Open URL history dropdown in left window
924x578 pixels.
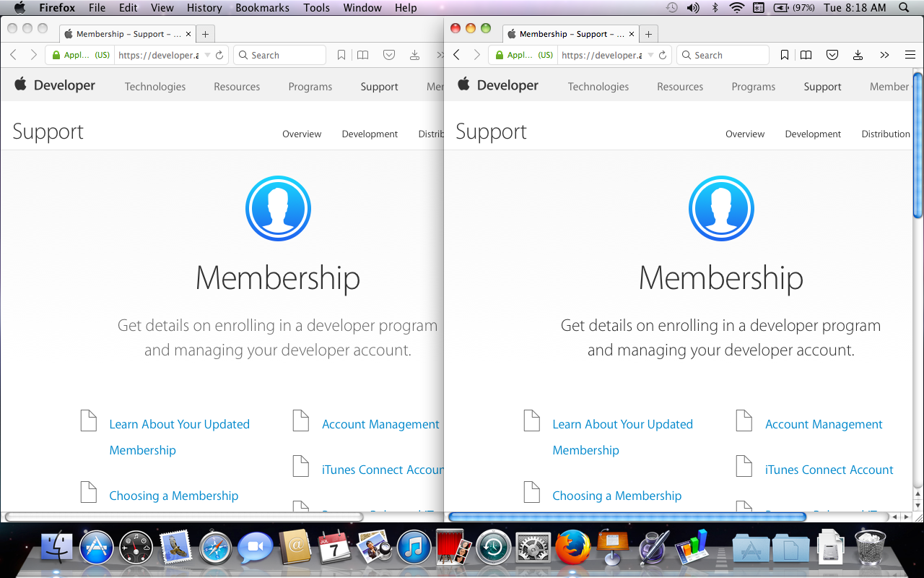click(x=207, y=55)
